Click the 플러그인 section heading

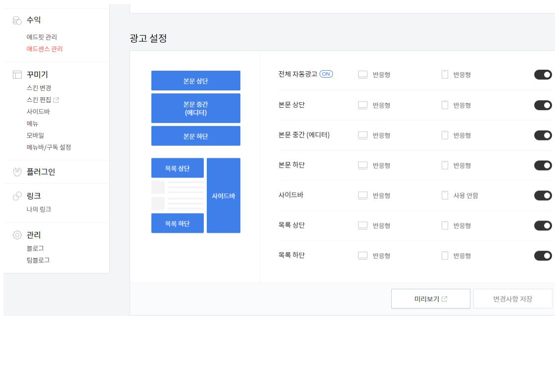(41, 172)
